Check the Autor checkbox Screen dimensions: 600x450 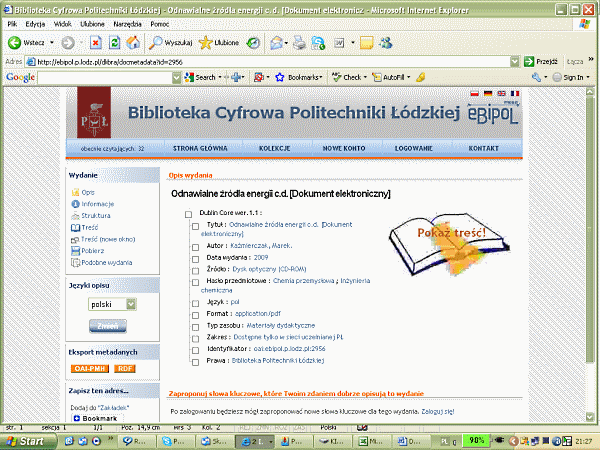tap(196, 247)
